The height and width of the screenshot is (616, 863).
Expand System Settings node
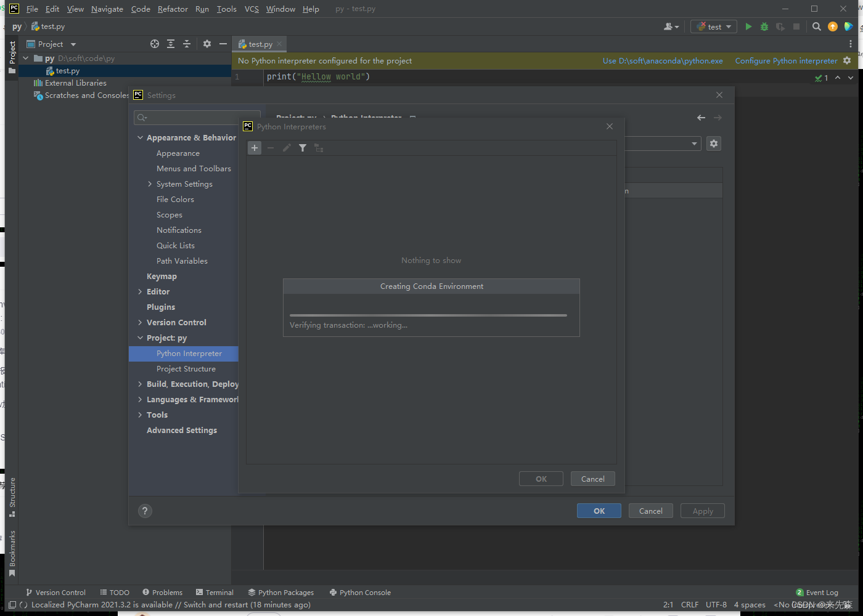(x=150, y=184)
